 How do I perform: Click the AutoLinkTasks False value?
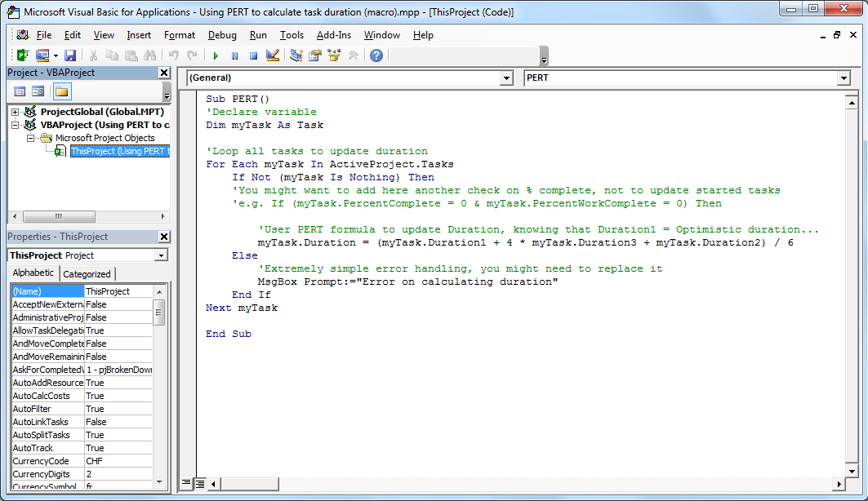[x=118, y=422]
